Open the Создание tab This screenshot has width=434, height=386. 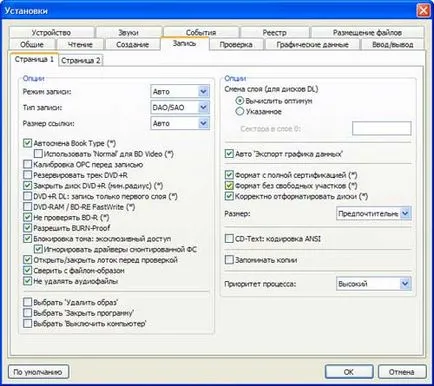[132, 44]
